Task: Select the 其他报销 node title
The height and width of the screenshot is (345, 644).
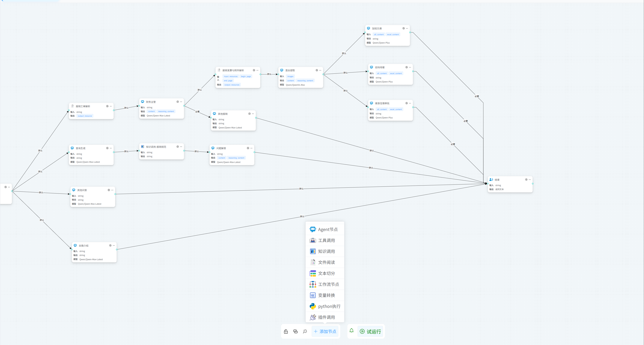Action: [x=222, y=114]
